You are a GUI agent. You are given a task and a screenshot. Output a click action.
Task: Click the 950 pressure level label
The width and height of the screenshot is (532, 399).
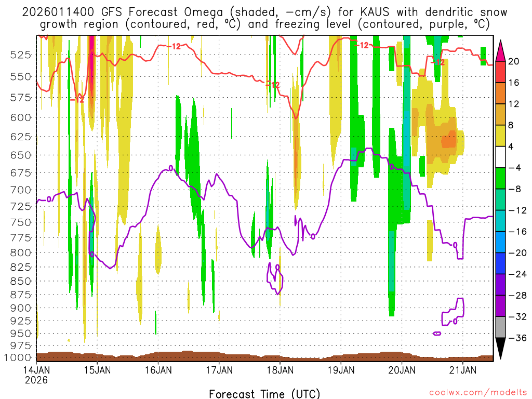pos(21,334)
